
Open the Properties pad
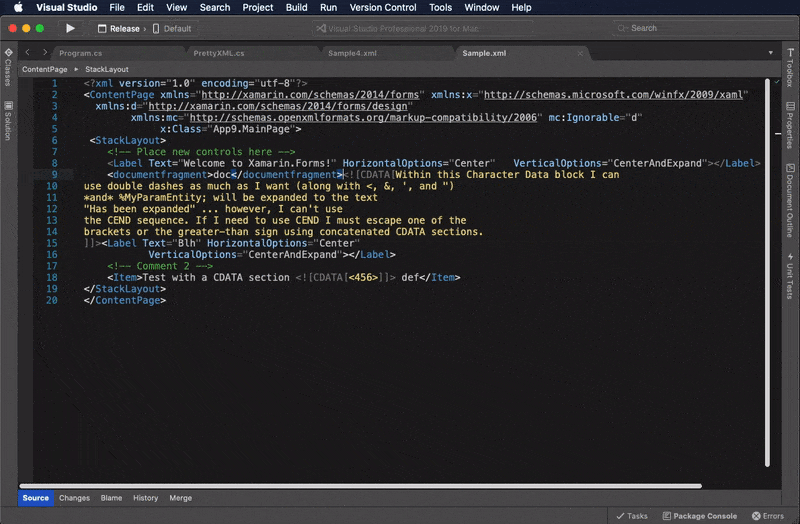(790, 126)
